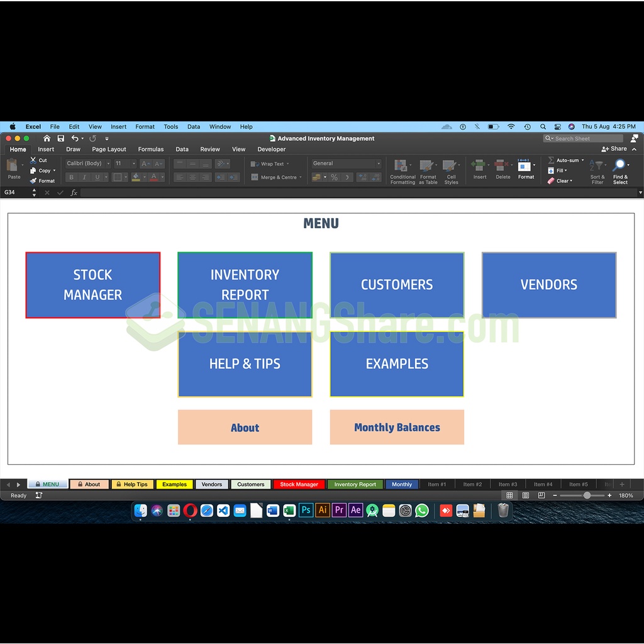The image size is (644, 644).
Task: Switch to Page Break Preview view
Action: (x=541, y=496)
